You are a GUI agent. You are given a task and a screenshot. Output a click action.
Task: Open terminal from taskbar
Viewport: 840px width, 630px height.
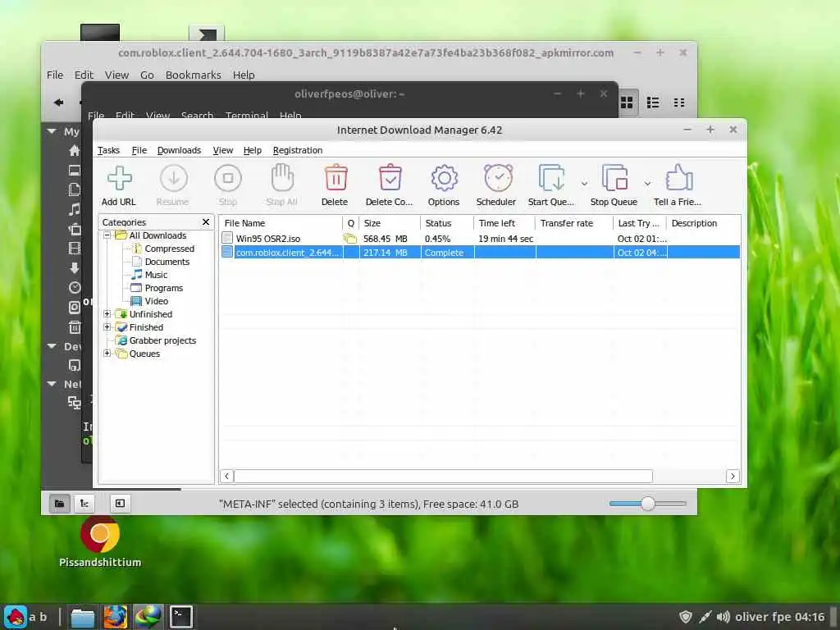(181, 617)
